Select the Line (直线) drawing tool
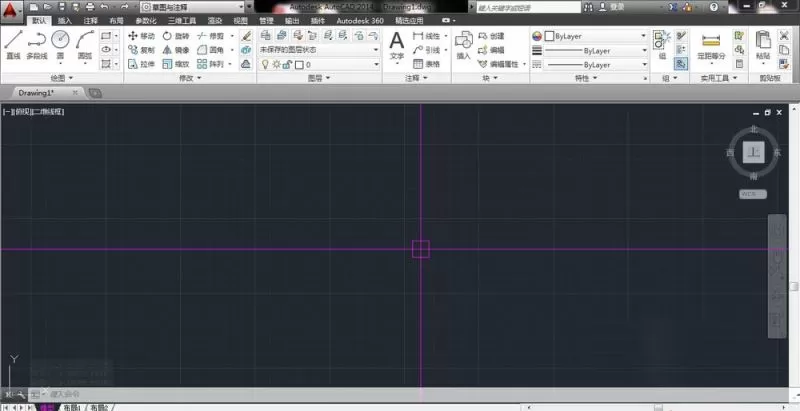Viewport: 800px width, 411px height. (x=13, y=44)
